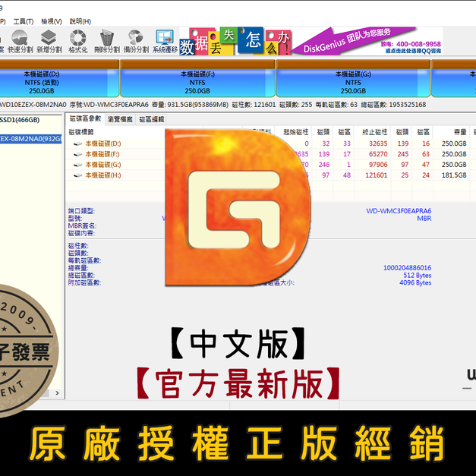Click the 32635 end cylinder value in the D: row
476x476 pixels.
(x=378, y=143)
